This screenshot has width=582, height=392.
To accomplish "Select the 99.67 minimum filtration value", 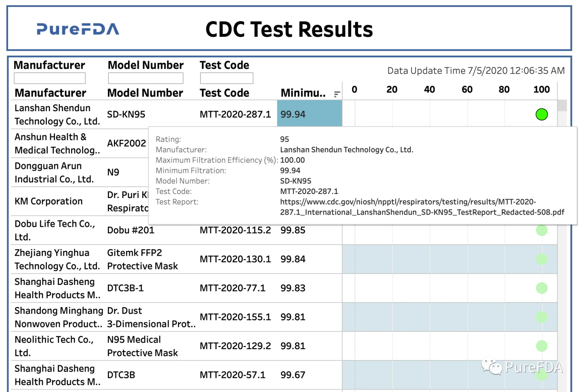I will (x=293, y=375).
